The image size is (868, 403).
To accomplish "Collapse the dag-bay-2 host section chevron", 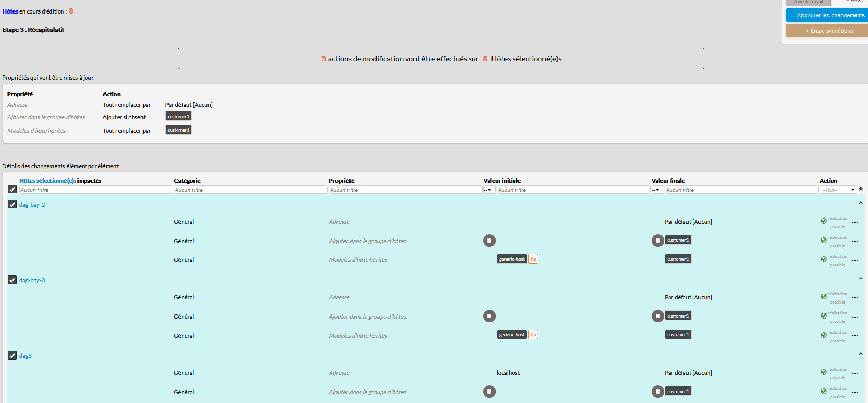I will 861,203.
